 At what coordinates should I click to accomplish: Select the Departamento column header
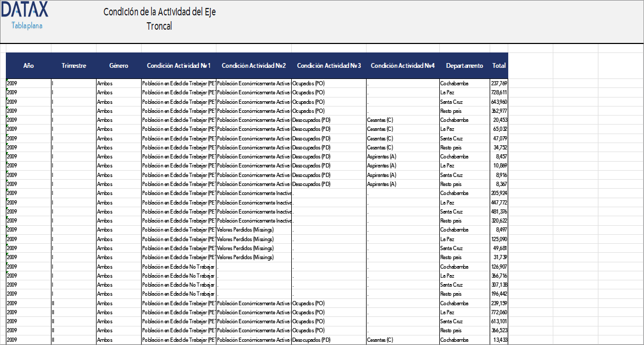tap(465, 66)
